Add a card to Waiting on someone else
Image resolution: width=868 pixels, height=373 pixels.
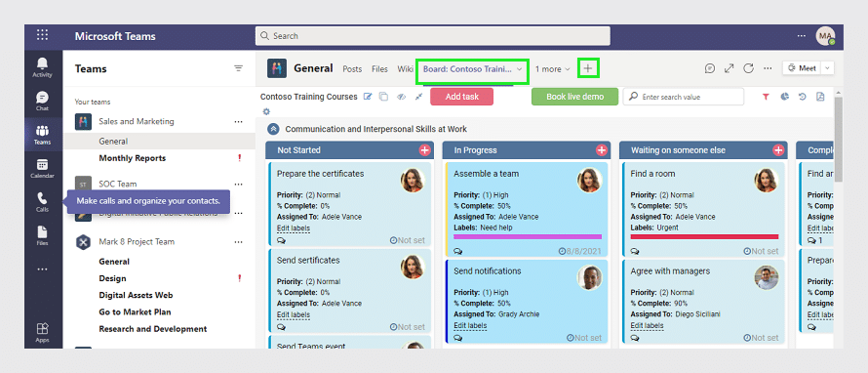click(x=778, y=150)
